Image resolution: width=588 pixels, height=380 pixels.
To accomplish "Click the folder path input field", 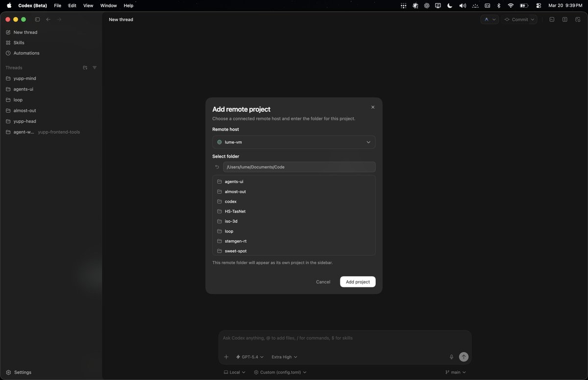I will coord(299,167).
